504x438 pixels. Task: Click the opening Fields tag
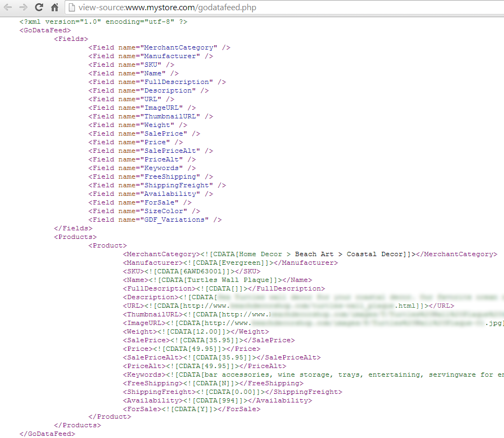(71, 39)
